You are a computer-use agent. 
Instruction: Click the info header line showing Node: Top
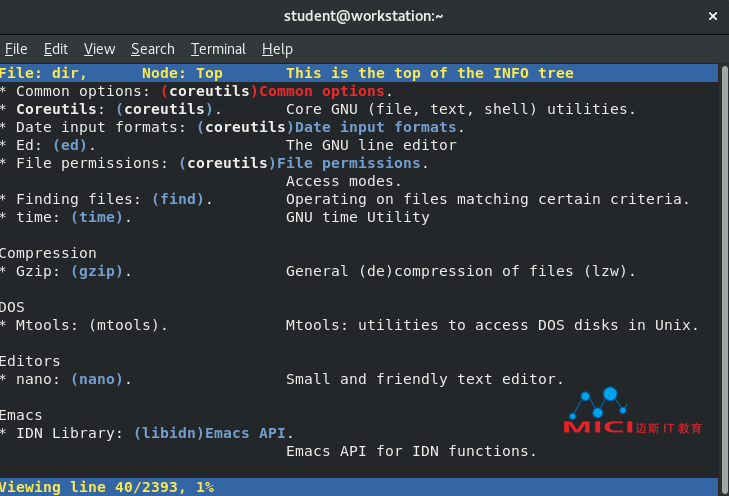tap(182, 73)
